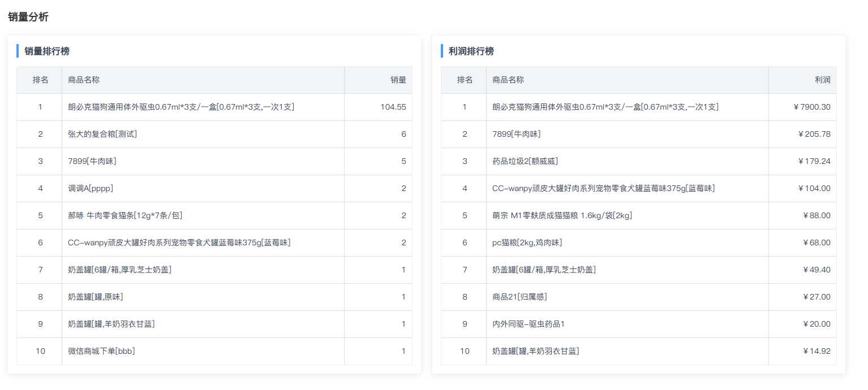
Task: Click 萌宗 M1零麸质成猫猫粮 product name
Action: click(x=562, y=216)
